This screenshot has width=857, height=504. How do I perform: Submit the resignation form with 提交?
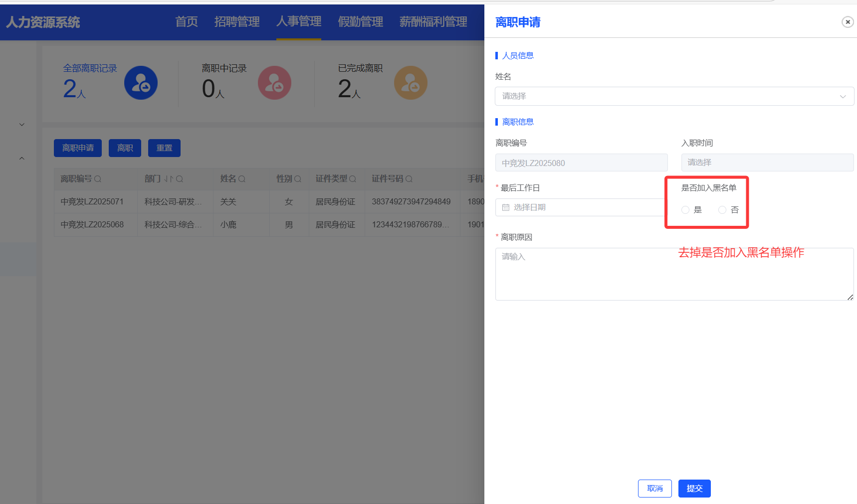(694, 489)
